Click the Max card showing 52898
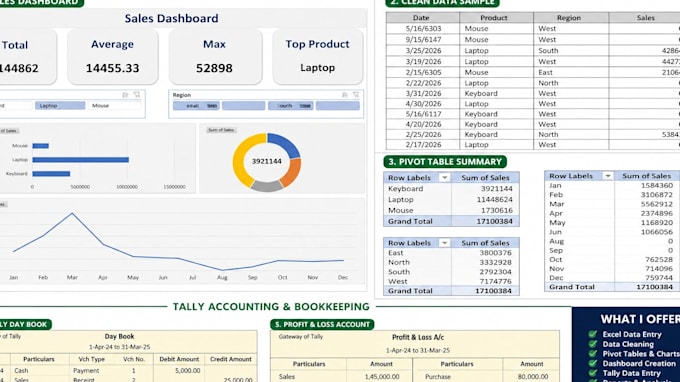The width and height of the screenshot is (680, 382). pyautogui.click(x=215, y=56)
